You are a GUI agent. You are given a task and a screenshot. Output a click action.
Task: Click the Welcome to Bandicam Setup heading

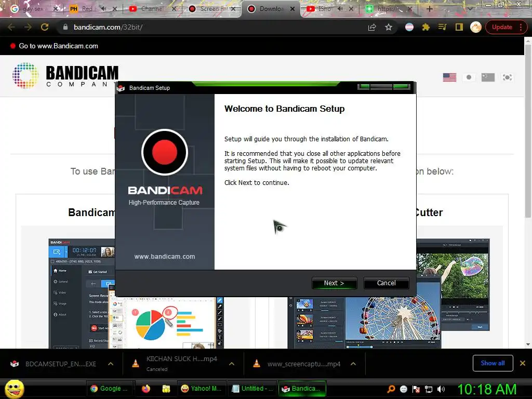(284, 109)
